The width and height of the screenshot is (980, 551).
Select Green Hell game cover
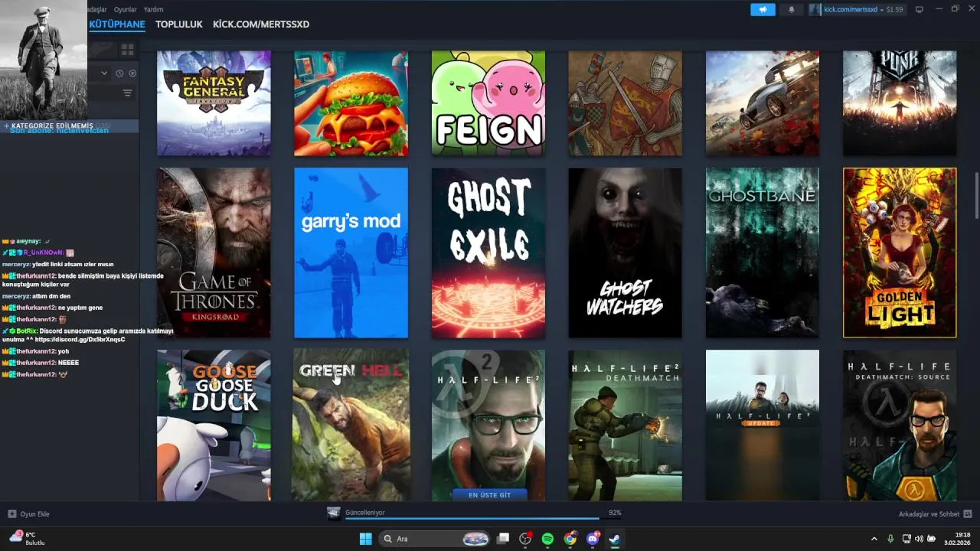point(351,425)
